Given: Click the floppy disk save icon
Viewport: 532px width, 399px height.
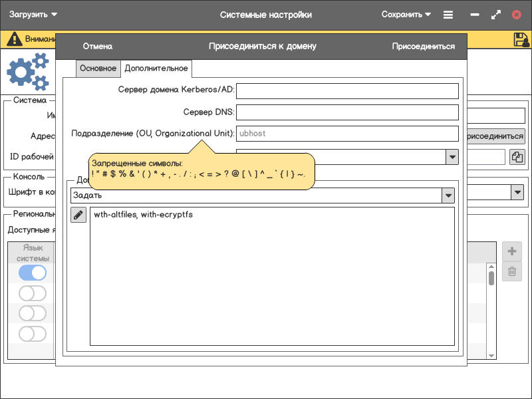Looking at the screenshot, I should point(521,39).
